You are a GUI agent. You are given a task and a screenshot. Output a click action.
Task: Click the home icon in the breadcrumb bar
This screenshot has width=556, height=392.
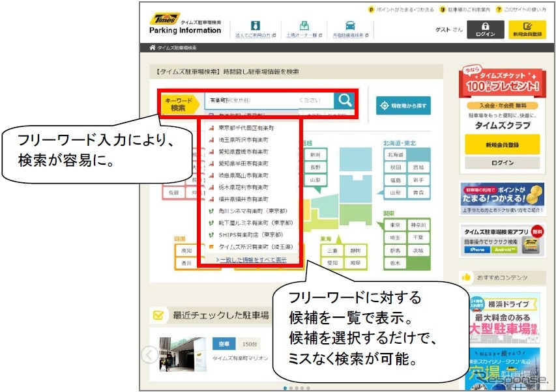click(153, 48)
